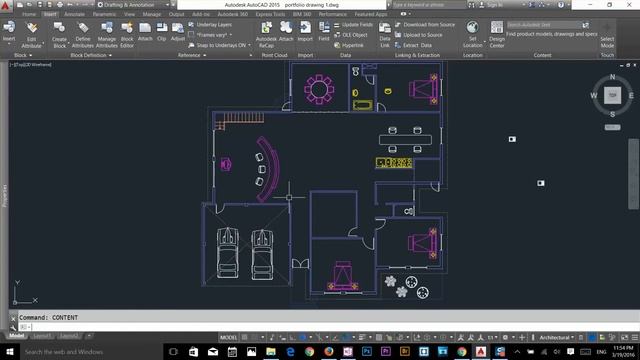This screenshot has height=360, width=640.
Task: Toggle MODEL space button in status bar
Action: (228, 338)
